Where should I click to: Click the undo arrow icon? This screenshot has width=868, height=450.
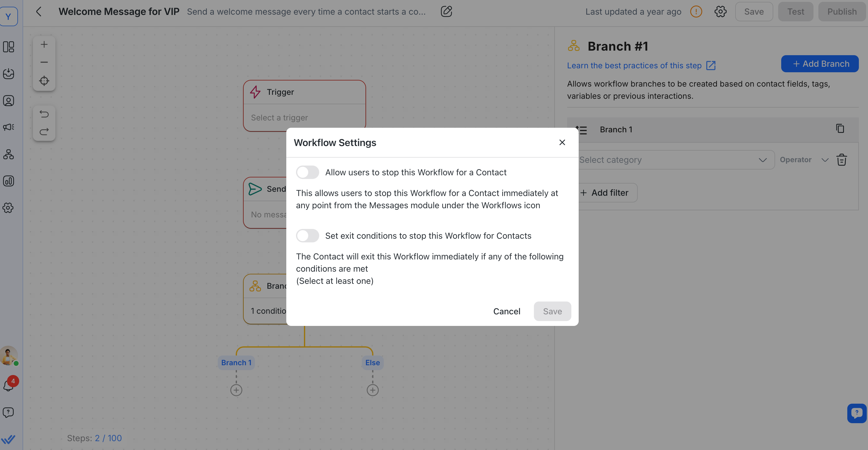coord(44,114)
